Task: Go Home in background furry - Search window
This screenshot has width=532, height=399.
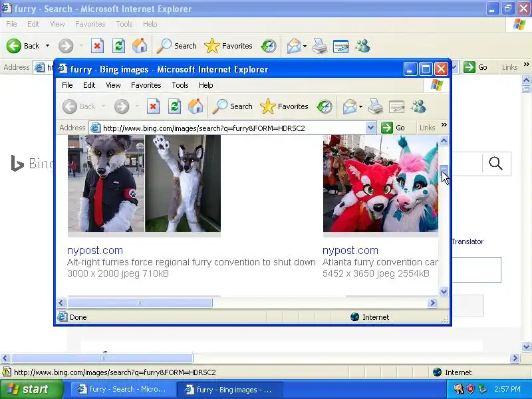Action: tap(140, 46)
